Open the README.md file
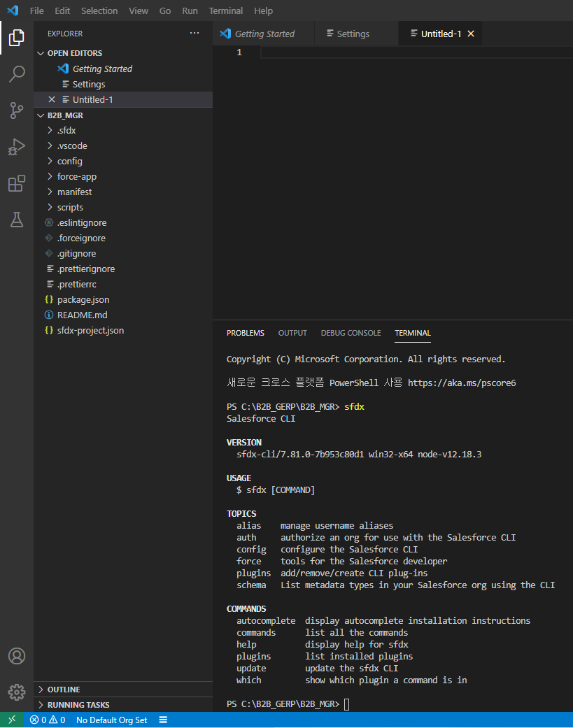This screenshot has width=573, height=728. click(x=123, y=315)
